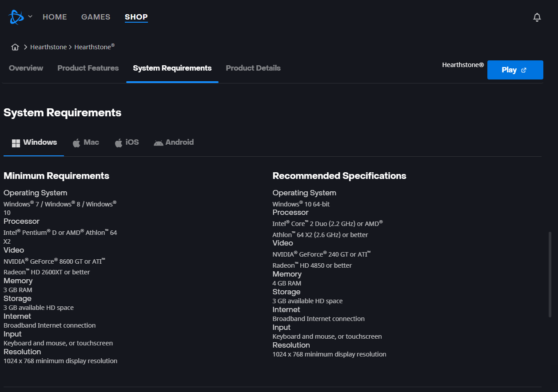Select the SHOP navigation item
This screenshot has height=392, width=558.
tap(136, 17)
